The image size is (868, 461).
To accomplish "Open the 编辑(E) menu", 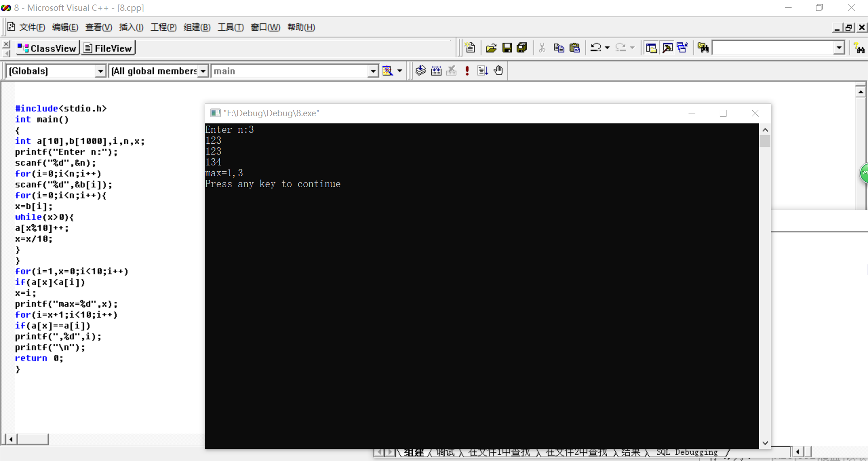I will [x=65, y=27].
